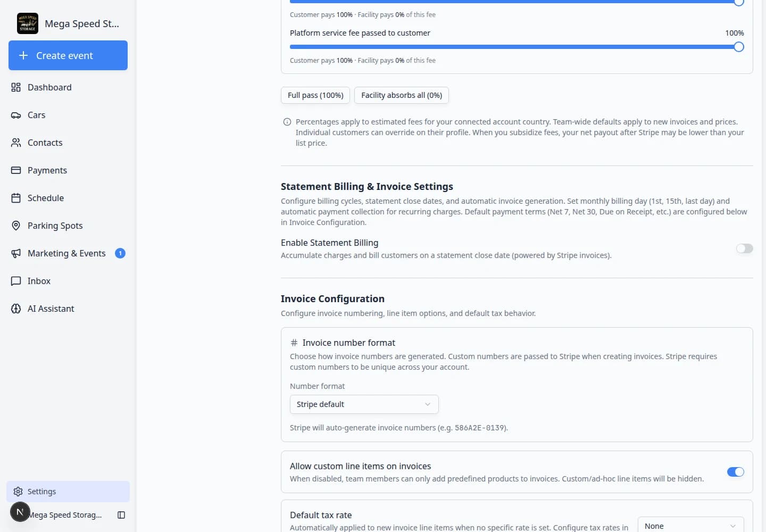
Task: Click the Cars car icon
Action: click(16, 115)
